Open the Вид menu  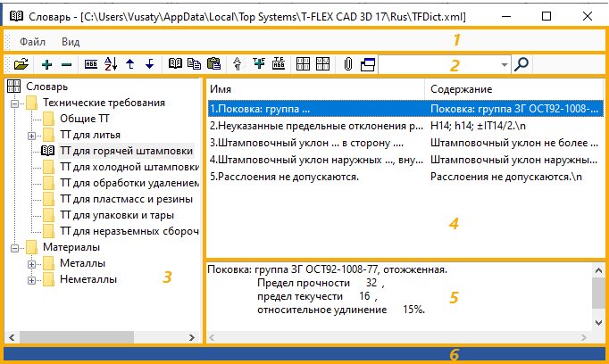71,42
